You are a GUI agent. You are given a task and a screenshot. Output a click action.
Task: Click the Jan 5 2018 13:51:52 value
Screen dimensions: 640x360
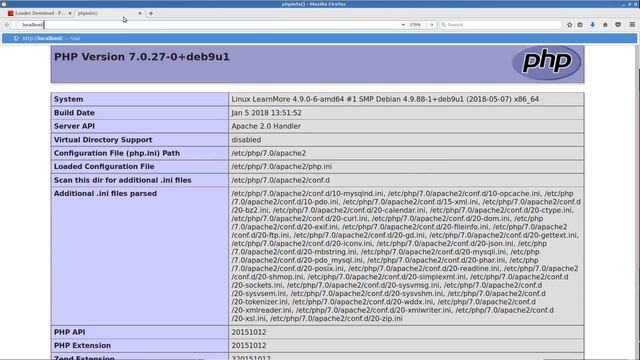pyautogui.click(x=267, y=113)
